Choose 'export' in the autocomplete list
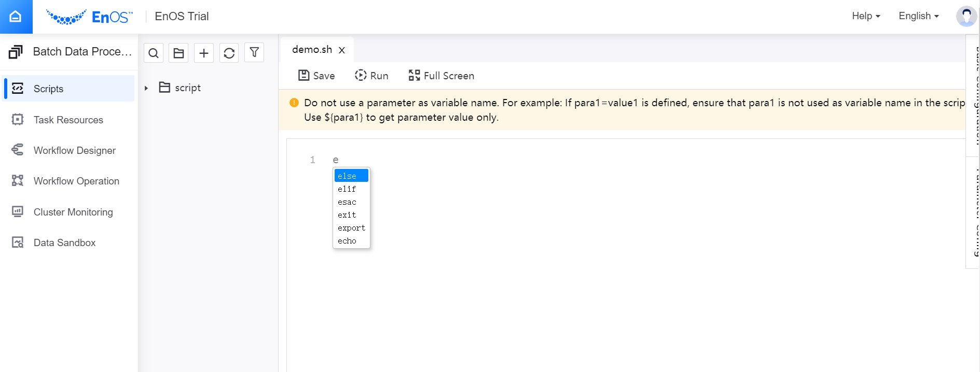This screenshot has width=980, height=372. (x=351, y=228)
